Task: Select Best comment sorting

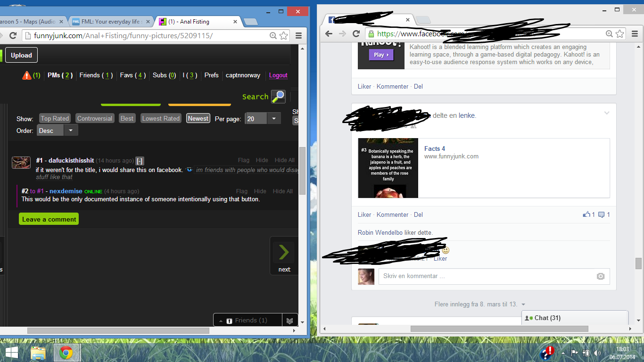Action: click(x=127, y=118)
